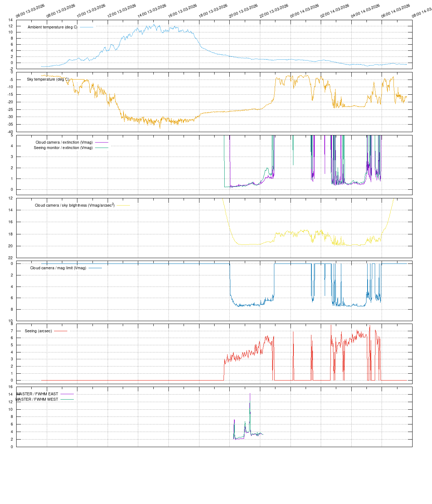The width and height of the screenshot is (432, 504).
Task: Click the red Seeing legend line sample
Action: pos(60,331)
